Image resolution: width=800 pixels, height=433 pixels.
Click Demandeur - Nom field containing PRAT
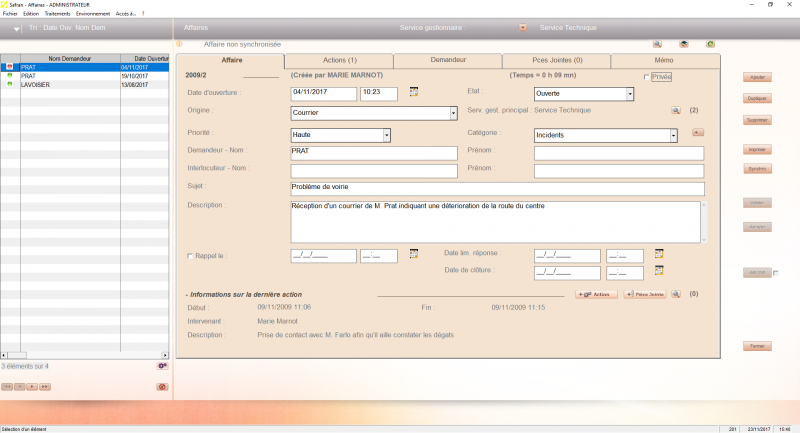[374, 153]
